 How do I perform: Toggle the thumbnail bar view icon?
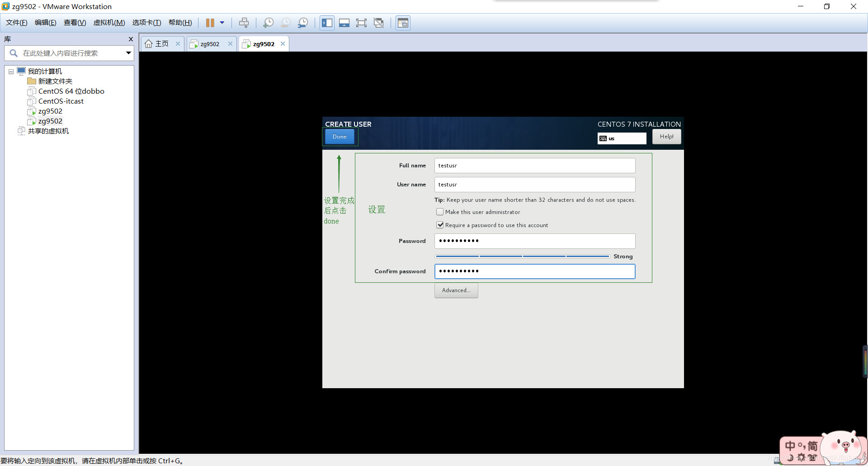click(344, 23)
